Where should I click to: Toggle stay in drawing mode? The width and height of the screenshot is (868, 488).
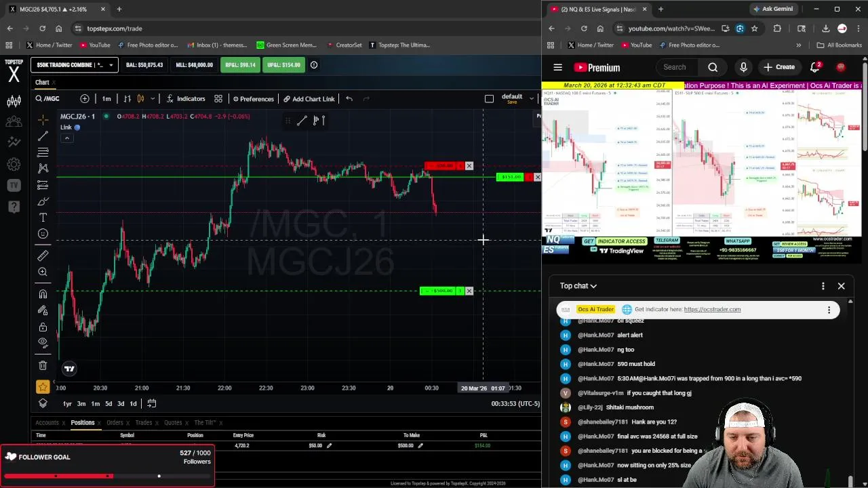[43, 310]
